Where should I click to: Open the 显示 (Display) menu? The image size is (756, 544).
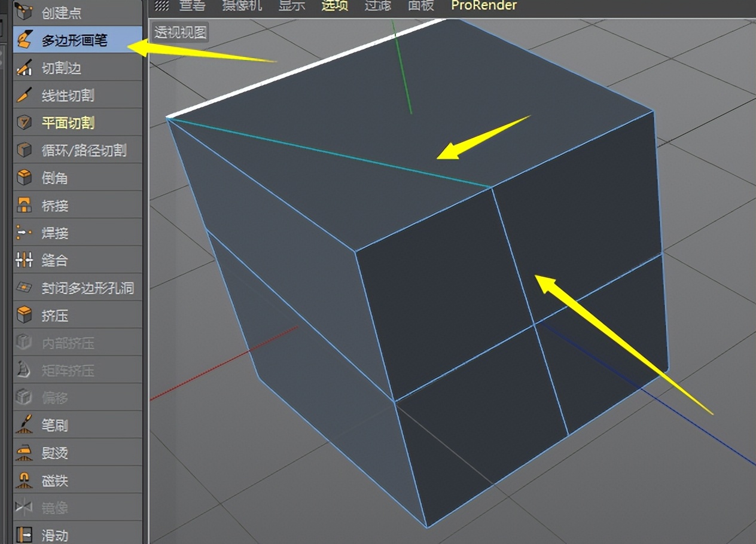(291, 6)
